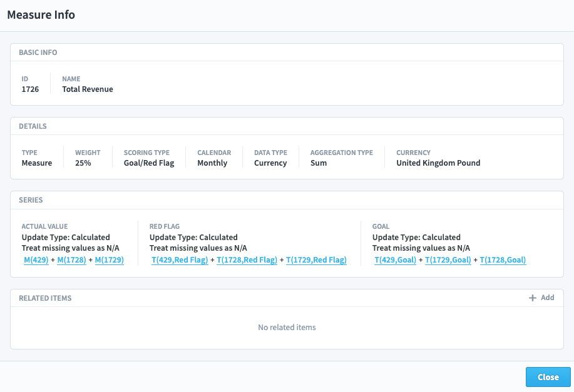574x392 pixels.
Task: Open the T(429,Goal) threshold link
Action: tap(395, 260)
